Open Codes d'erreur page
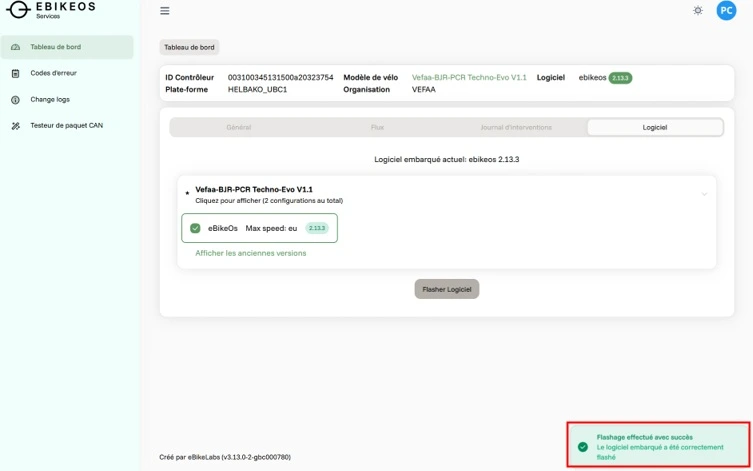 (53, 73)
